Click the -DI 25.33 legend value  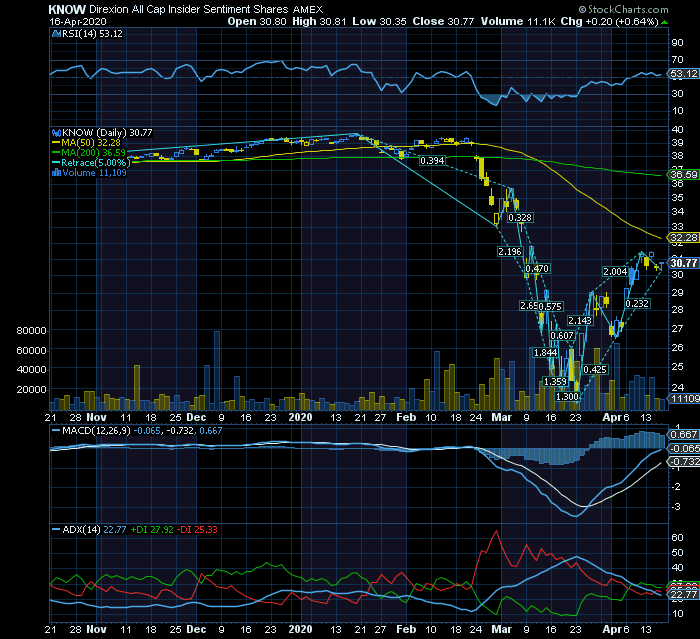point(197,530)
